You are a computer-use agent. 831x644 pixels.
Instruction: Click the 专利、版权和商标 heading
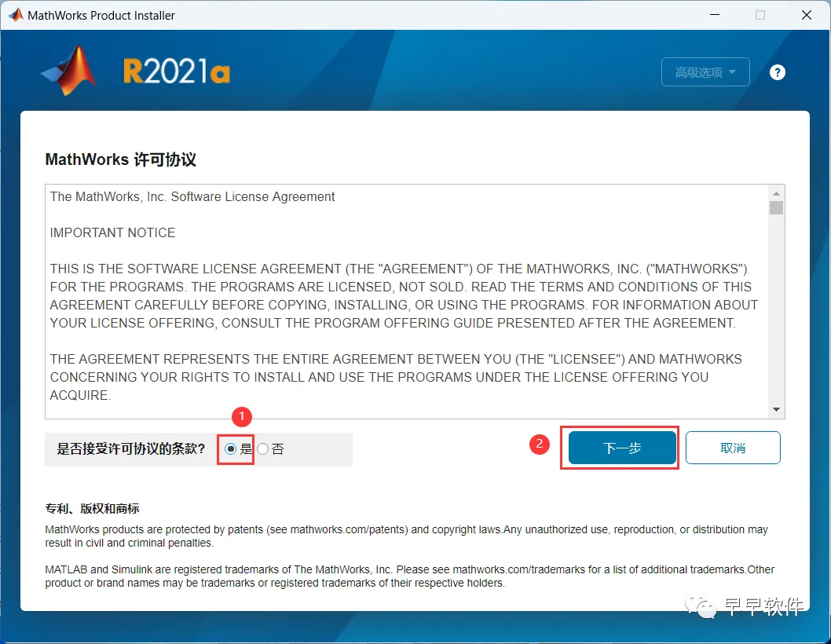click(x=92, y=508)
